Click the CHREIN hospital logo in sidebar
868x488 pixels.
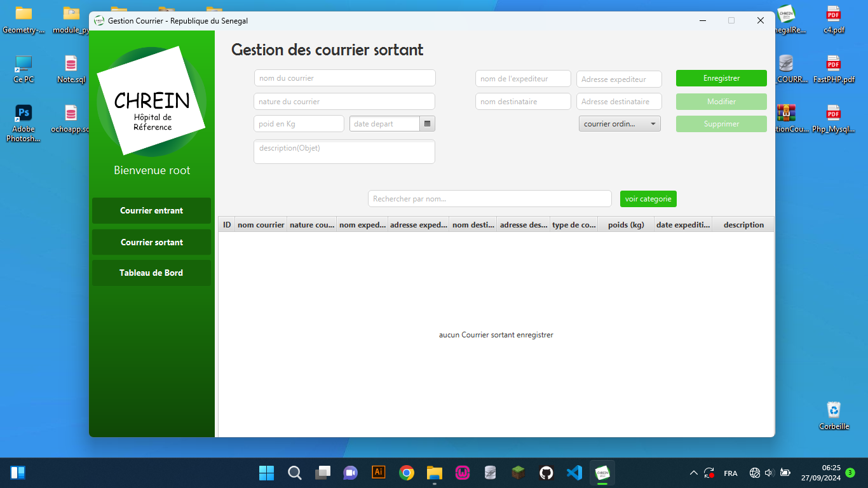coord(151,100)
